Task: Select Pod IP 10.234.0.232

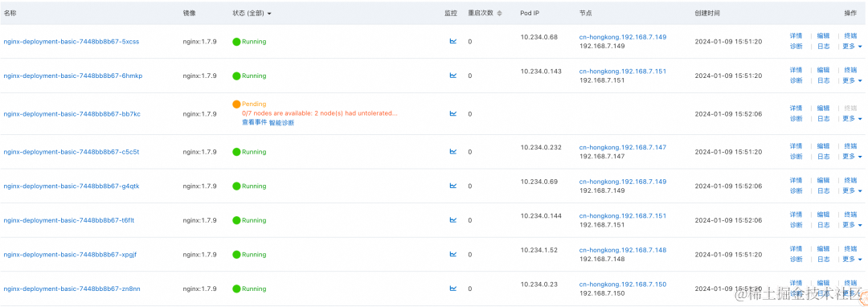Action: pos(541,148)
